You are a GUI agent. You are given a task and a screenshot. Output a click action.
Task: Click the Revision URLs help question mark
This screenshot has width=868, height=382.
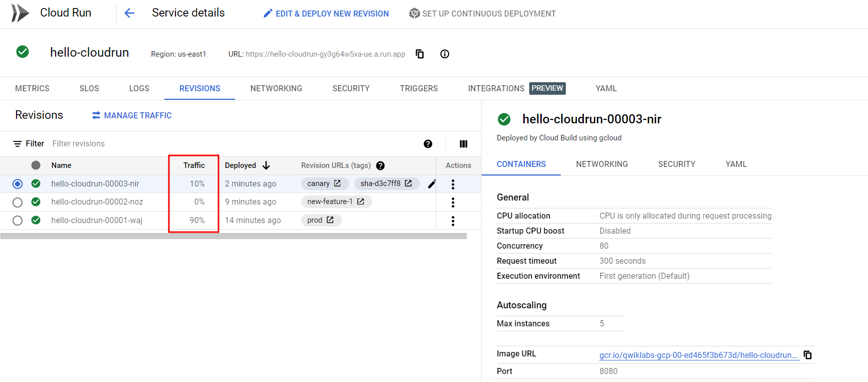(380, 165)
